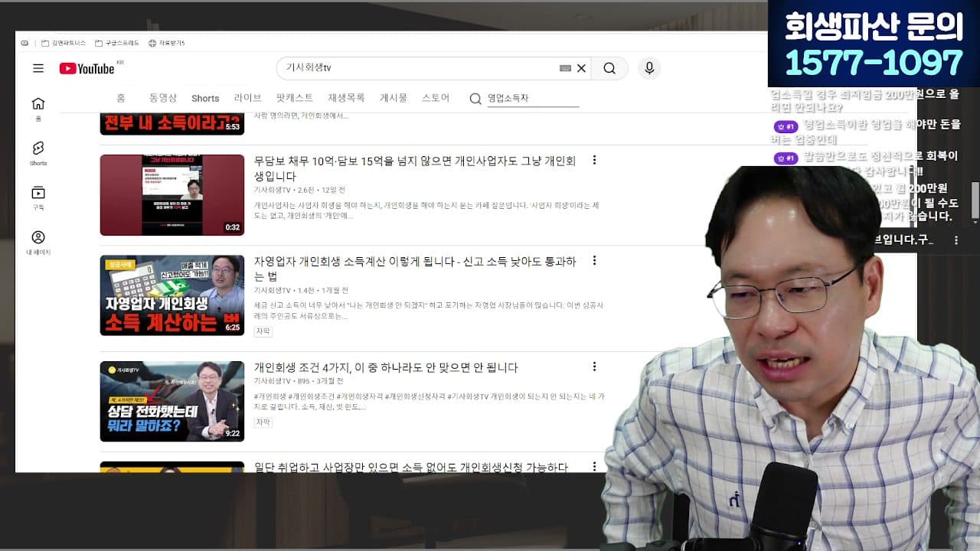The image size is (980, 551).
Task: Click the 자막 badge under 개인회생 조건 video
Action: [263, 422]
